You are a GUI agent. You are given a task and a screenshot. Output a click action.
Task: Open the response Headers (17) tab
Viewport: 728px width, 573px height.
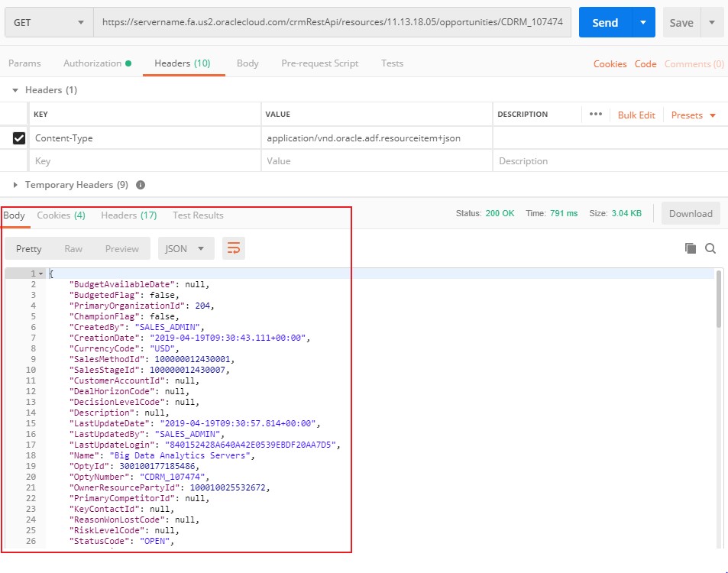(x=129, y=215)
